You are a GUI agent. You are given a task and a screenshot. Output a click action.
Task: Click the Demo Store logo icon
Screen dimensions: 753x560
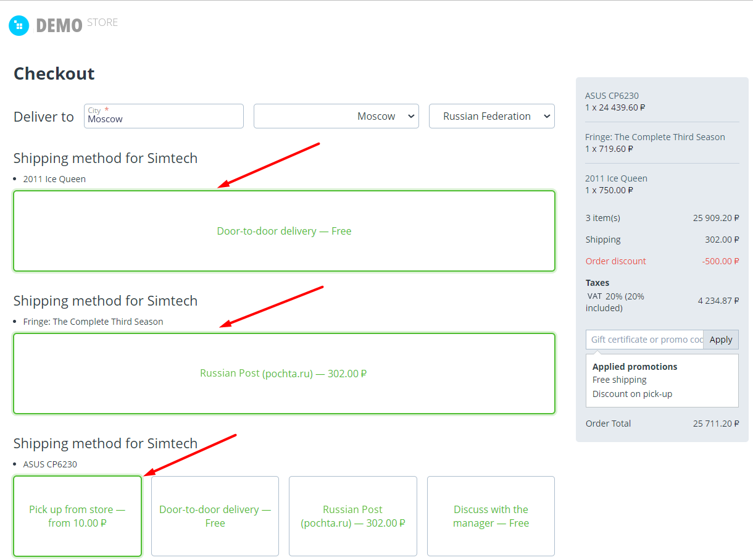tap(19, 25)
